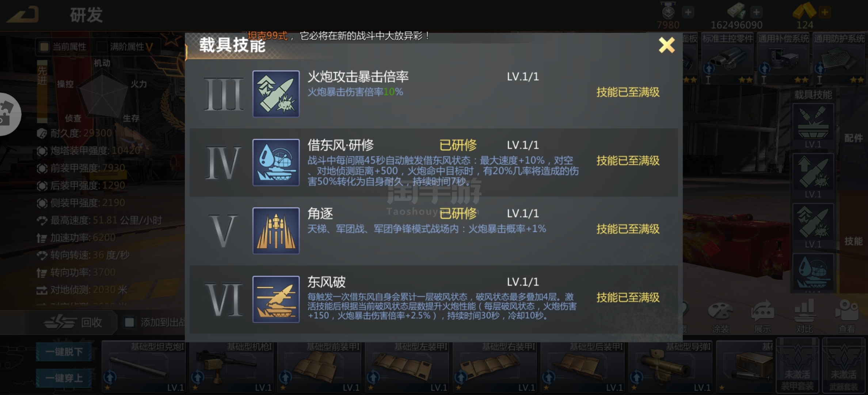Screen dimensions: 868x395
Task: Select the 角逐 skill icon
Action: tap(276, 230)
